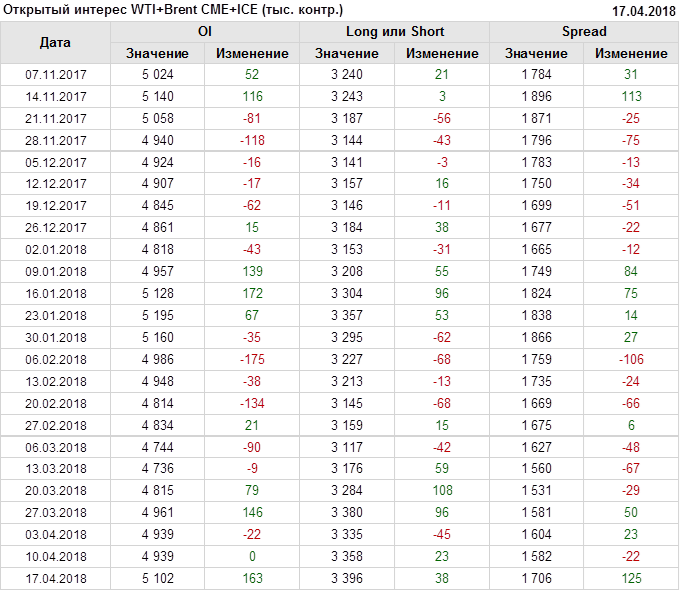
Task: Click the Spread value 1 896
Action: click(x=536, y=96)
